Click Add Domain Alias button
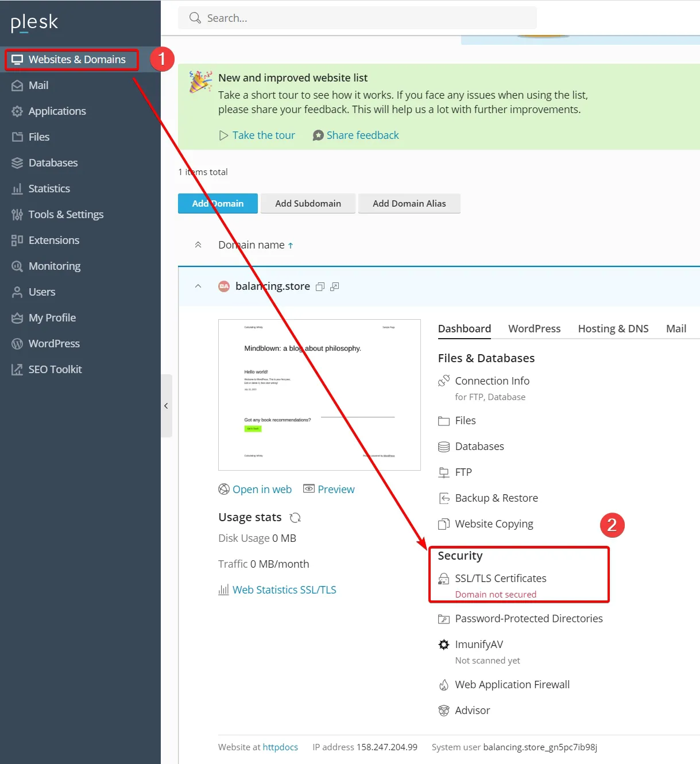This screenshot has height=764, width=700. click(x=409, y=203)
